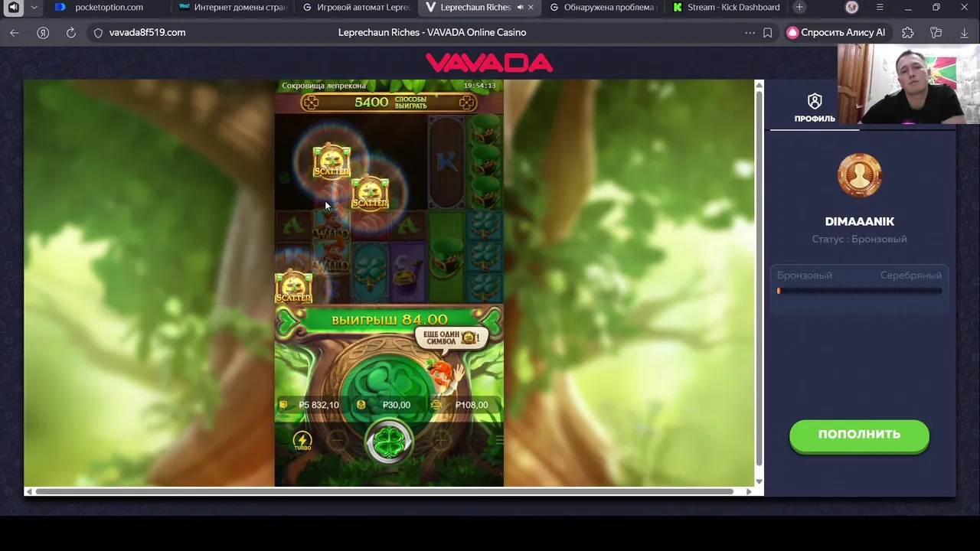
Task: Click the Серебряный level label
Action: click(x=911, y=275)
